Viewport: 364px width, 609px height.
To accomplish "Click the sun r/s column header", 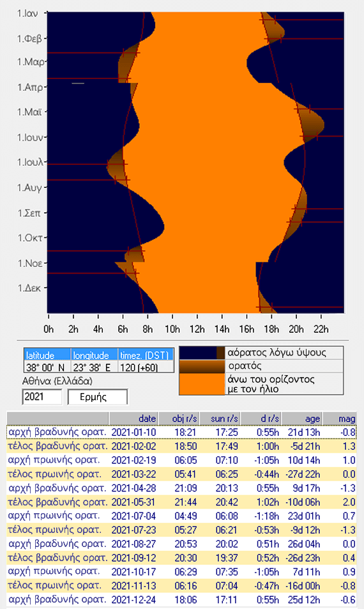I will [220, 419].
